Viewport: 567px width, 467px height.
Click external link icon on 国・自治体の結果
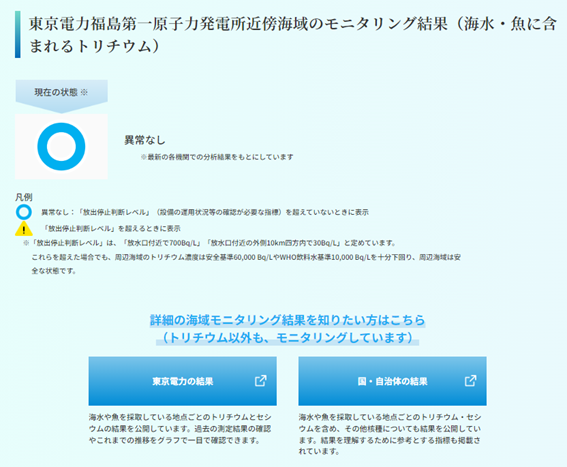[470, 381]
